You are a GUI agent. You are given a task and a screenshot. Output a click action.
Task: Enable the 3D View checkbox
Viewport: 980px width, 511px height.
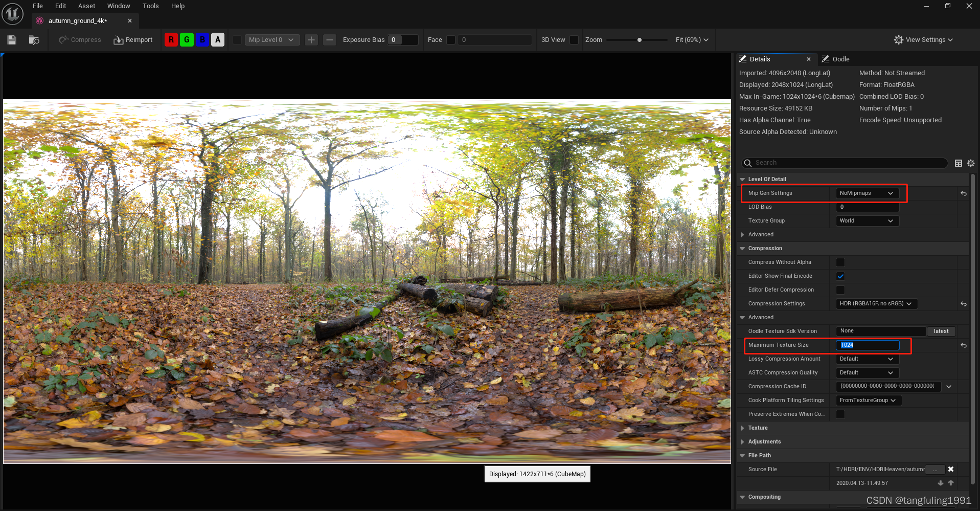tap(574, 40)
